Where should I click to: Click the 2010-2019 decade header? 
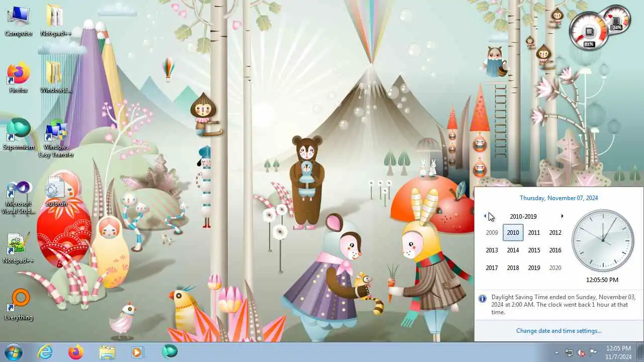[x=523, y=217]
